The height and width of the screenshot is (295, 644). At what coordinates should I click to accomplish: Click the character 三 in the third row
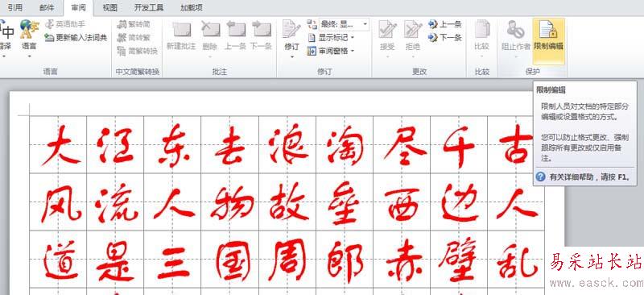tap(174, 263)
